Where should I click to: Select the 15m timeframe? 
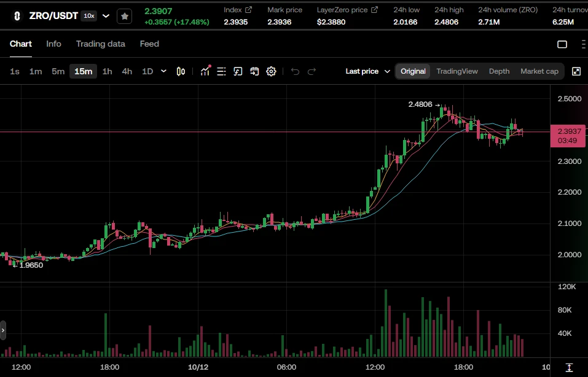point(83,71)
